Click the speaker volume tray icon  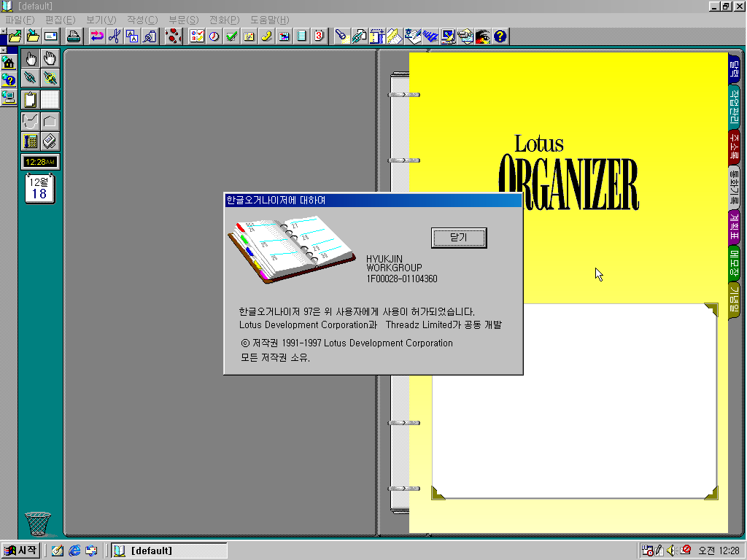point(672,551)
